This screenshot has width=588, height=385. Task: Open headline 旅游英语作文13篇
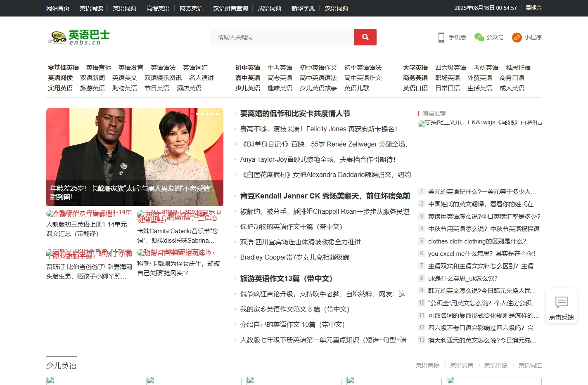[286, 279]
